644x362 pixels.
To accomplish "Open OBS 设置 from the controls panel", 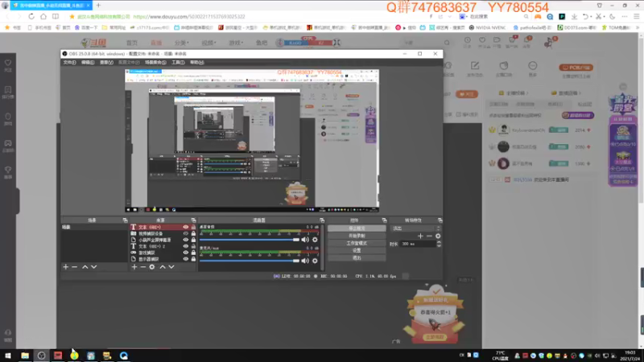I will click(x=357, y=250).
